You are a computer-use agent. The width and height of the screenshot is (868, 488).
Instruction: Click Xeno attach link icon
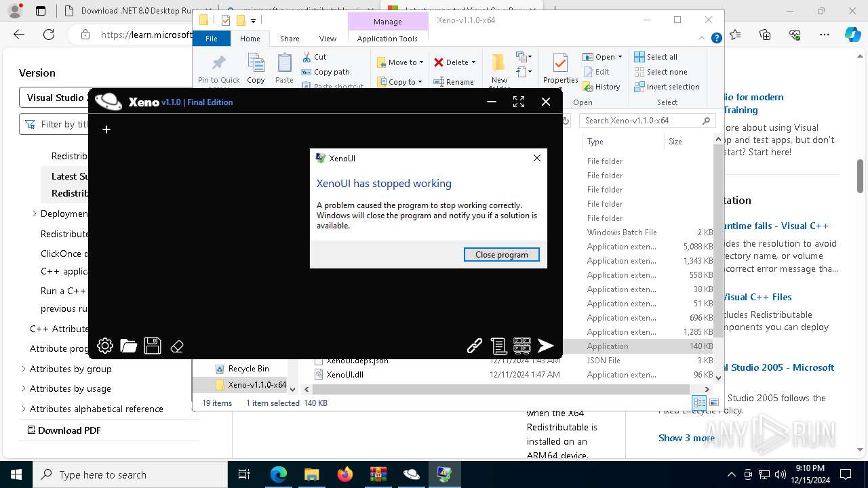point(475,346)
